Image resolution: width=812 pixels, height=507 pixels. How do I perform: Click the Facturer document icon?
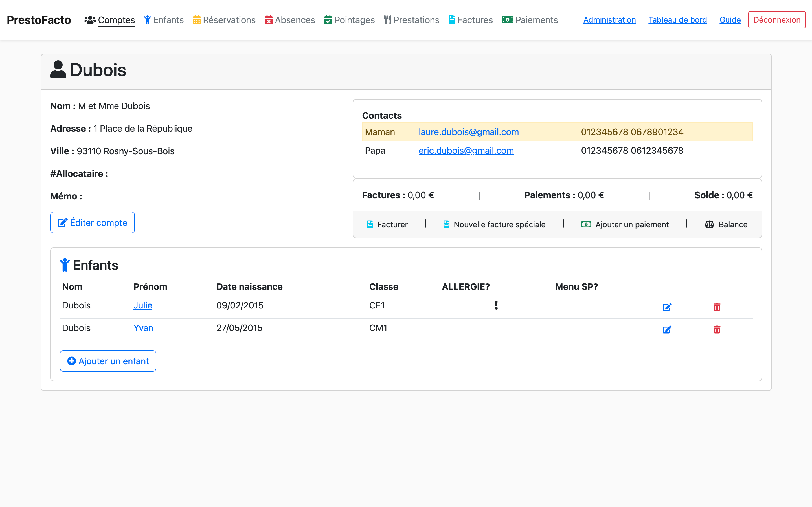tap(370, 224)
